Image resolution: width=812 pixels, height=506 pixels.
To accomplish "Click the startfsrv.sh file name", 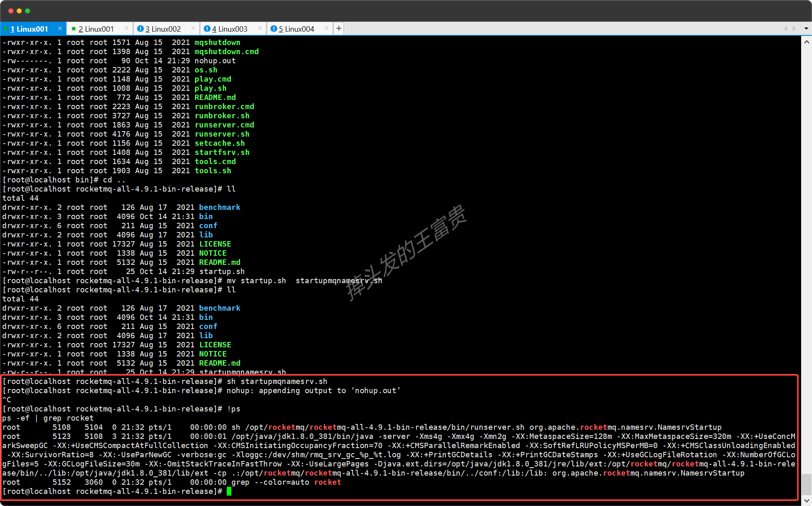I will click(222, 152).
